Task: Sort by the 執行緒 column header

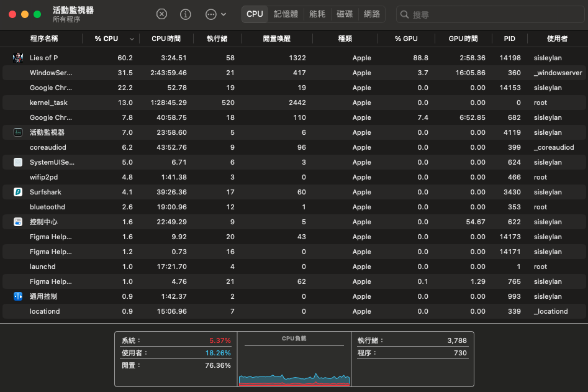Action: point(217,39)
